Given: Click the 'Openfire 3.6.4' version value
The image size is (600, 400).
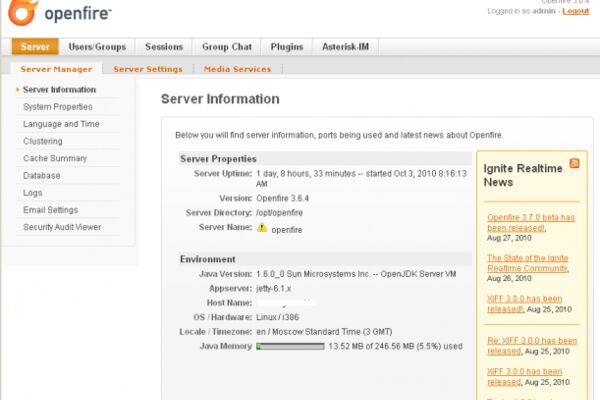Looking at the screenshot, I should 282,198.
